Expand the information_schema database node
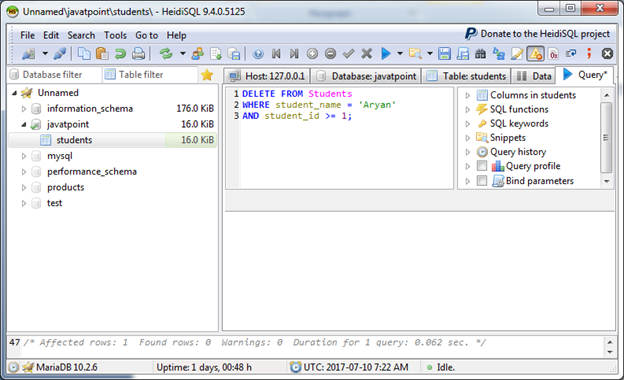This screenshot has width=624, height=380. click(x=24, y=109)
